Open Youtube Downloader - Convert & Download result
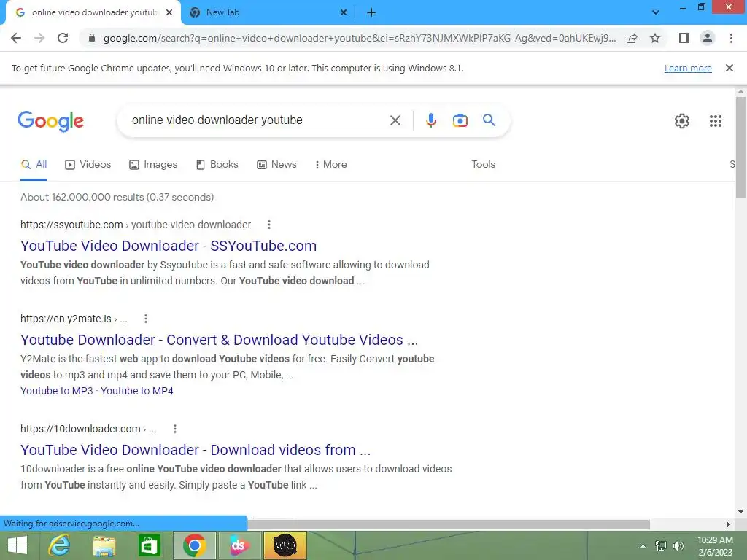This screenshot has height=560, width=747. (x=219, y=340)
